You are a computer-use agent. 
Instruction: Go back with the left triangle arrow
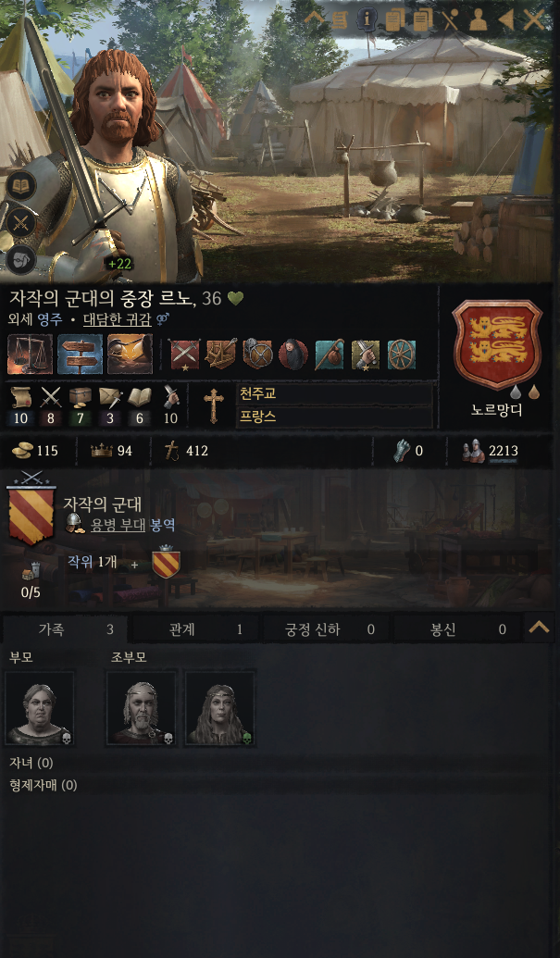pos(505,20)
